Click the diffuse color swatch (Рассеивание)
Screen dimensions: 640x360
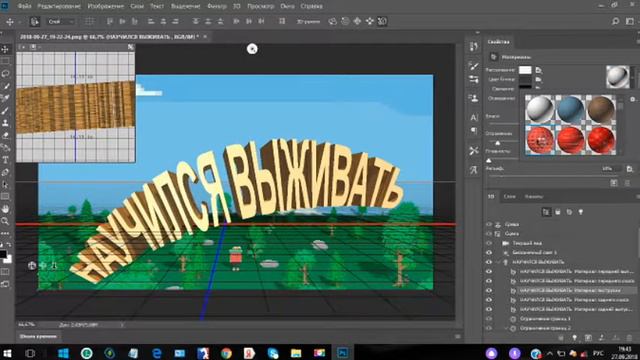pos(525,70)
